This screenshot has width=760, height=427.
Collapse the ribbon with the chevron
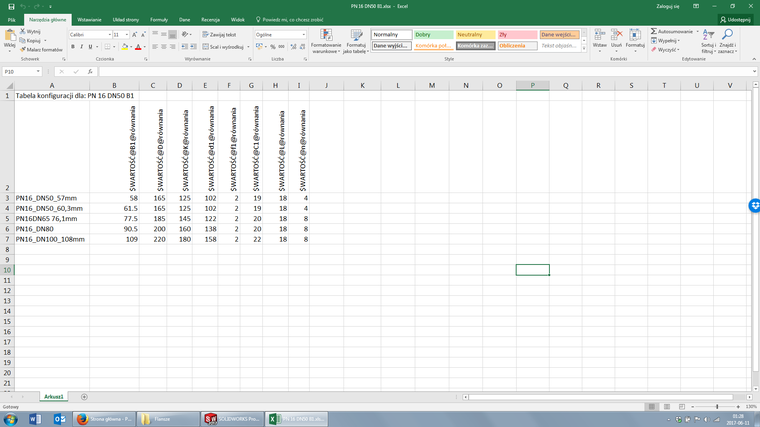(754, 59)
